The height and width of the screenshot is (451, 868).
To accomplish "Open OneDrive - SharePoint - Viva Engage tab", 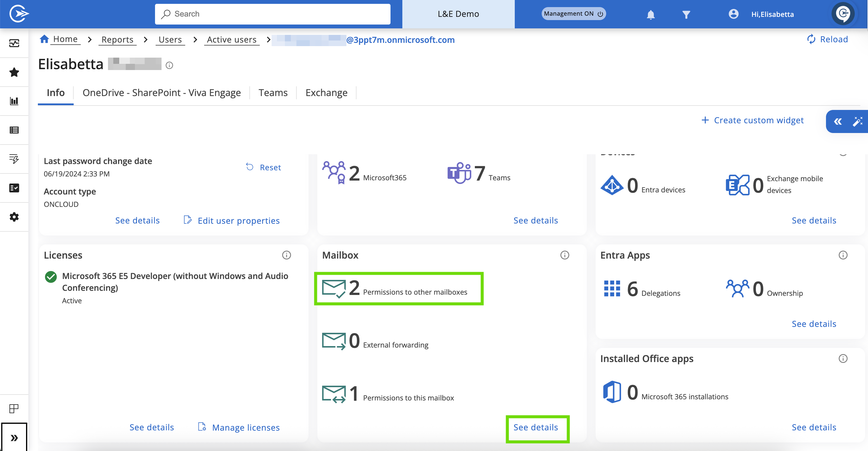I will 162,93.
